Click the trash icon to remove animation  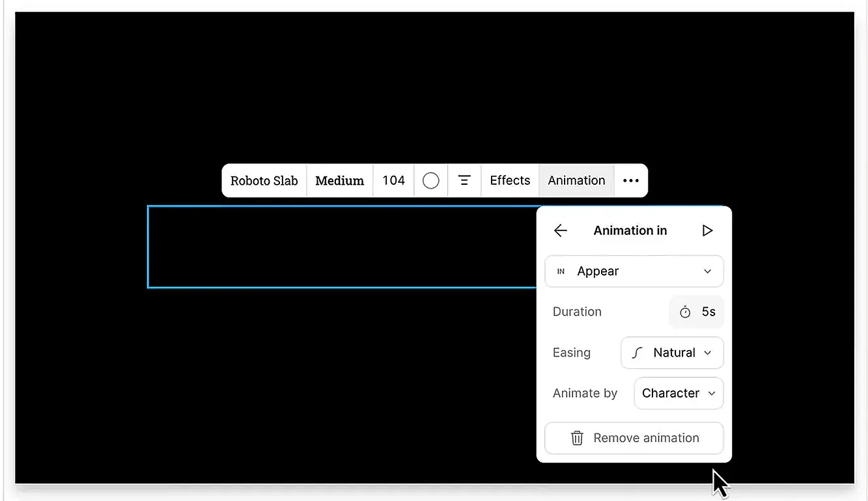[576, 438]
